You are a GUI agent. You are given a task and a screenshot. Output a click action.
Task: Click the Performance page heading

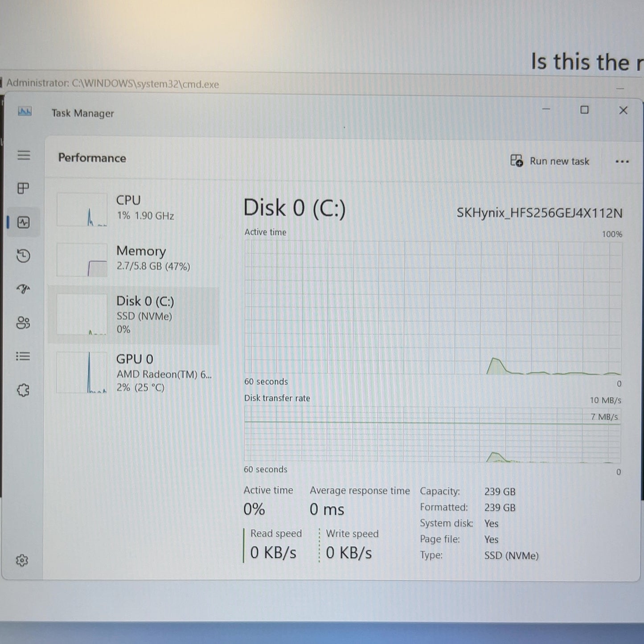(x=92, y=158)
